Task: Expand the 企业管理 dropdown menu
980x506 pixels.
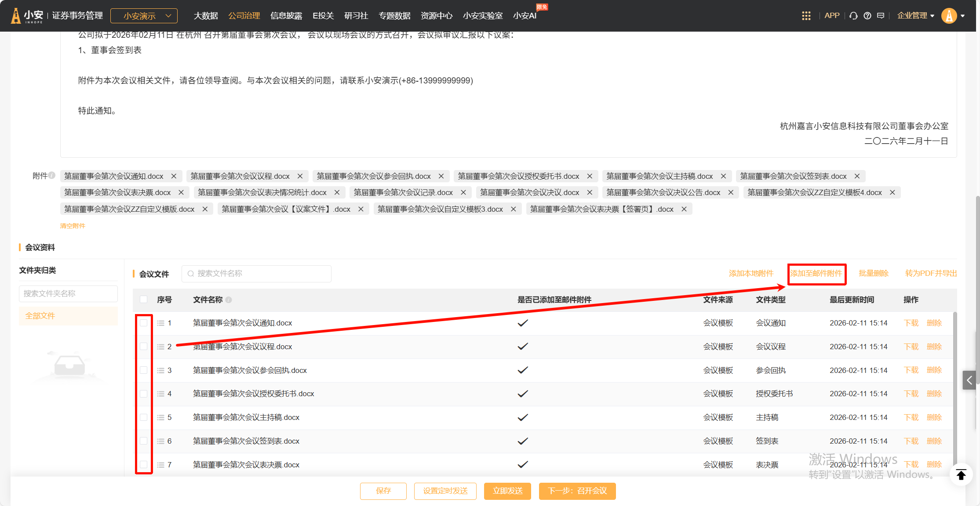Action: point(915,16)
